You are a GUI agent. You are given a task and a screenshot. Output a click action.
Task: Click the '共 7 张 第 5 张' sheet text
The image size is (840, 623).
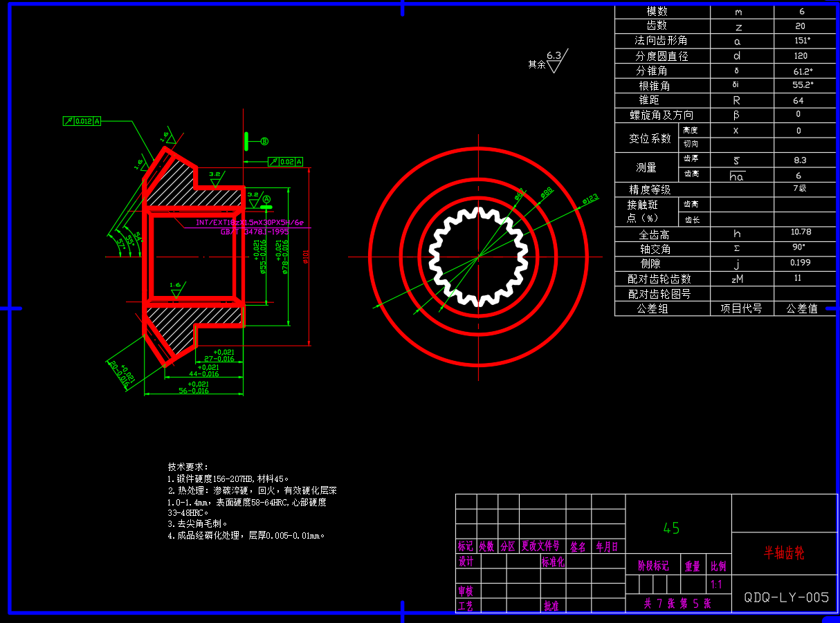click(x=677, y=603)
